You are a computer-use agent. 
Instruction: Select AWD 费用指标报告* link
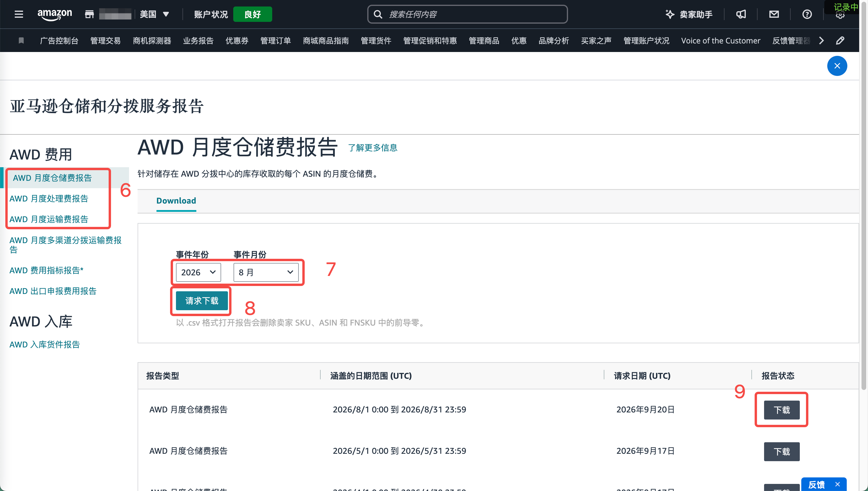point(47,270)
